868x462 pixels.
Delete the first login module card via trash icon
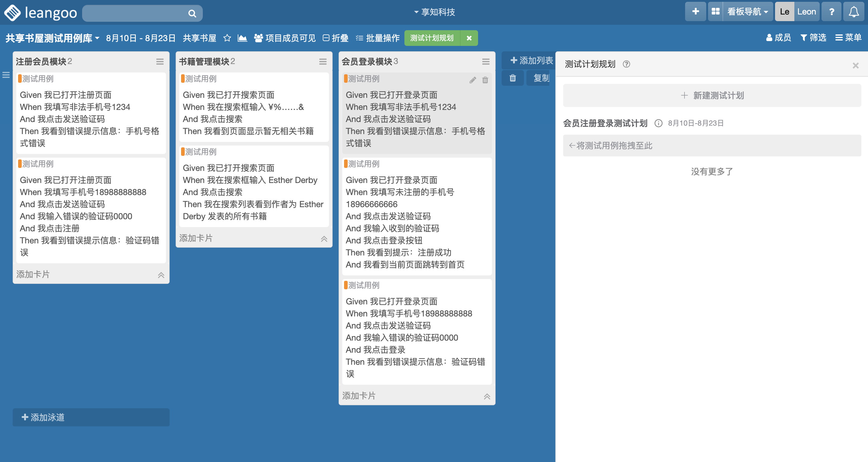tap(485, 80)
